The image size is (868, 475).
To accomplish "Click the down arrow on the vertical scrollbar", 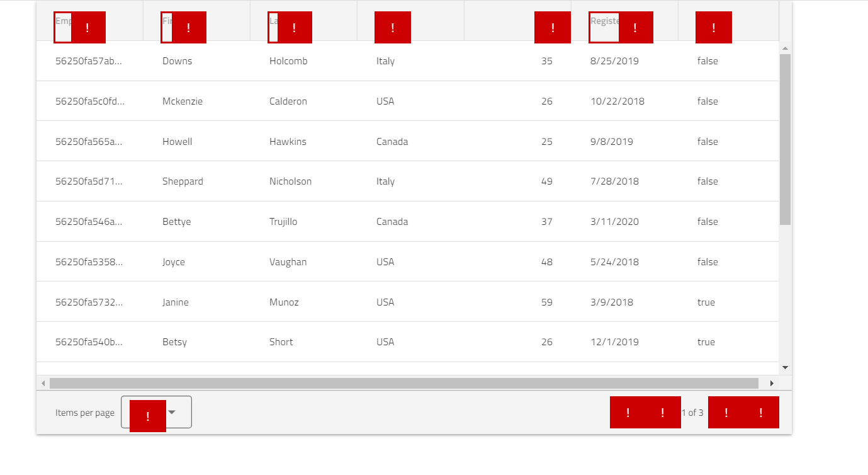I will click(x=785, y=367).
